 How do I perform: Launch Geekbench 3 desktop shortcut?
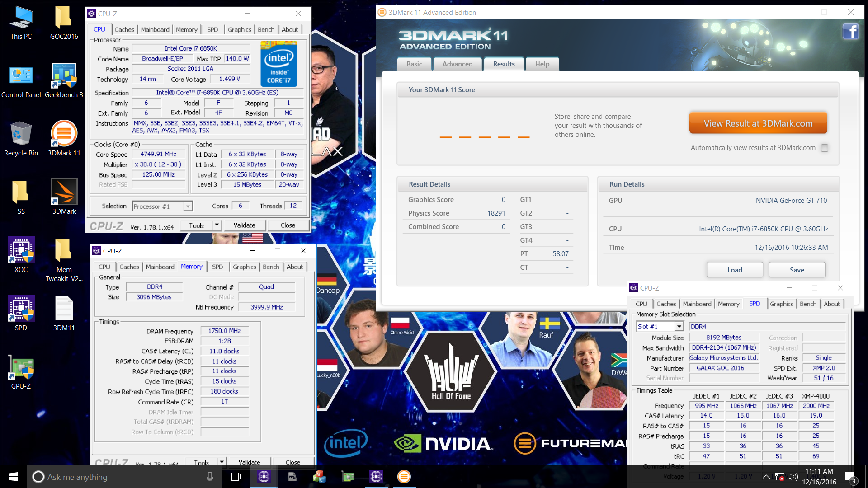pyautogui.click(x=64, y=81)
